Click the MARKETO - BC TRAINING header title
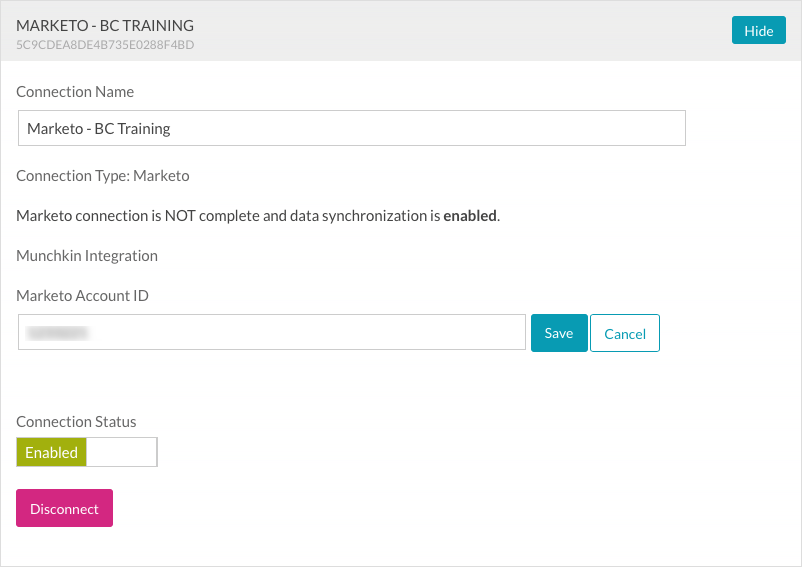Image resolution: width=802 pixels, height=567 pixels. tap(105, 25)
